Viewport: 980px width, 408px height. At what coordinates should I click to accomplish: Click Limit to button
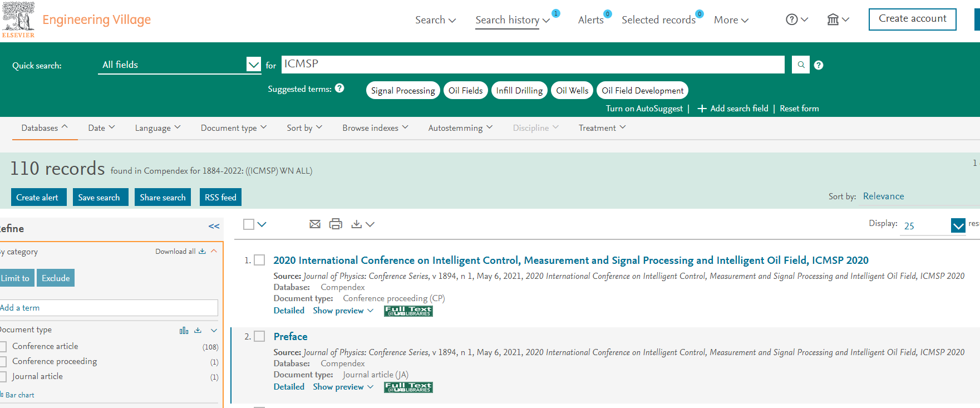pyautogui.click(x=17, y=278)
